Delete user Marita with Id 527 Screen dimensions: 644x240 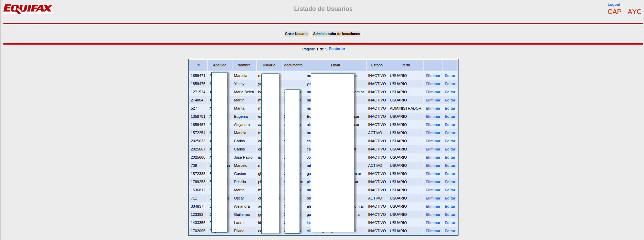(x=433, y=108)
